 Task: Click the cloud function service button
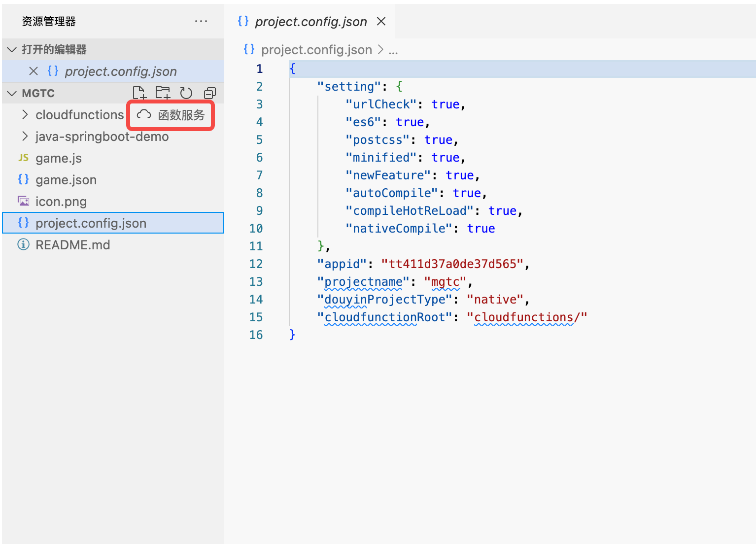click(x=171, y=115)
